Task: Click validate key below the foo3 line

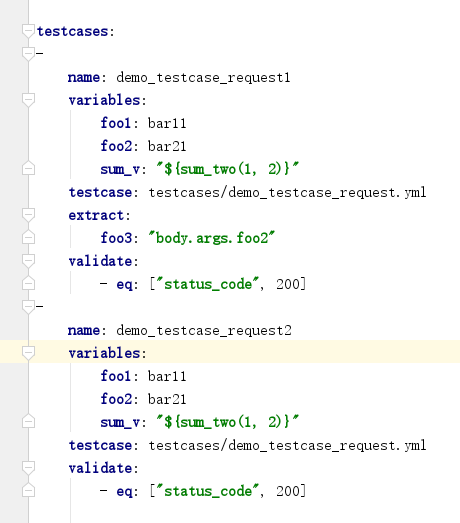Action: [x=100, y=261]
